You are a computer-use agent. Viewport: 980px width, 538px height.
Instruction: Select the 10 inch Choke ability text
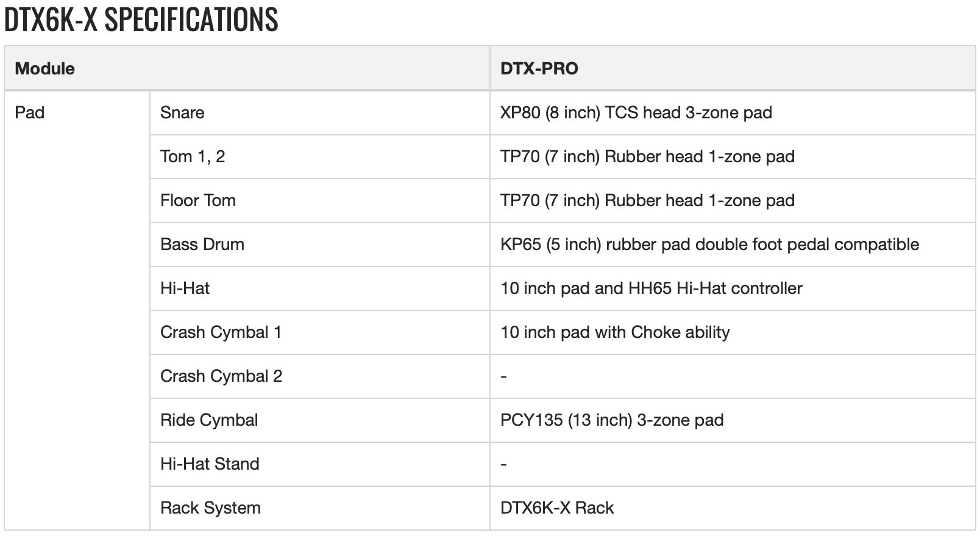coord(615,332)
